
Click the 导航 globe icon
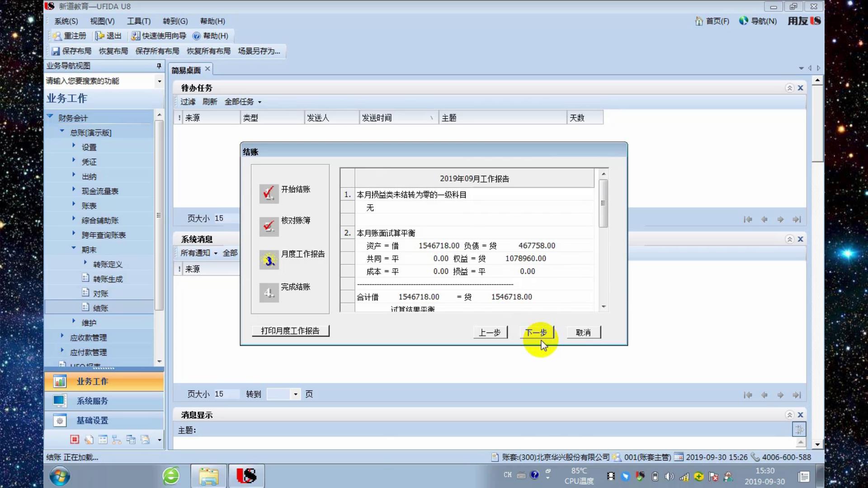click(743, 21)
